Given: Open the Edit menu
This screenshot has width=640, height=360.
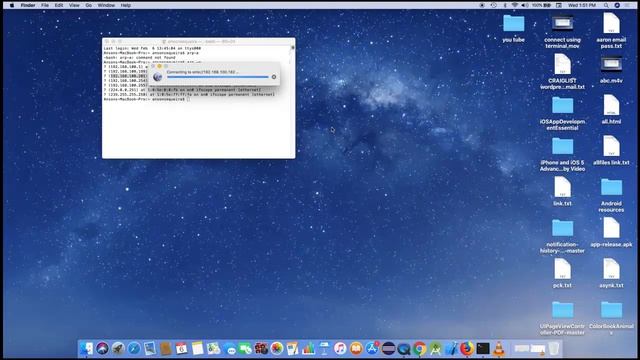Looking at the screenshot, I should [x=59, y=5].
